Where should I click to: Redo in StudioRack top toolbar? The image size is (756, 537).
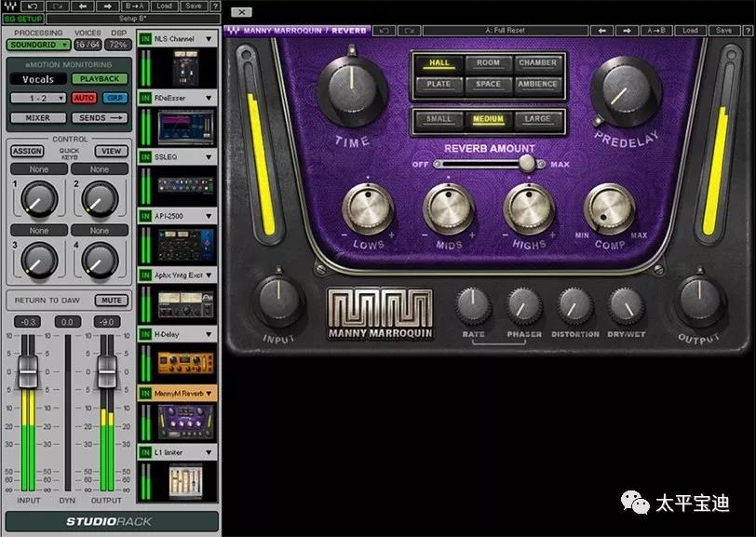coord(58,7)
